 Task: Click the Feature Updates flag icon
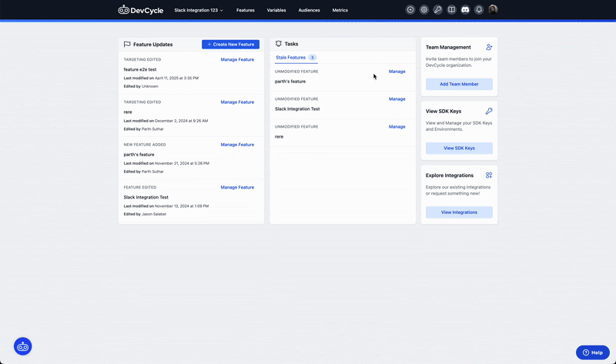tap(127, 45)
